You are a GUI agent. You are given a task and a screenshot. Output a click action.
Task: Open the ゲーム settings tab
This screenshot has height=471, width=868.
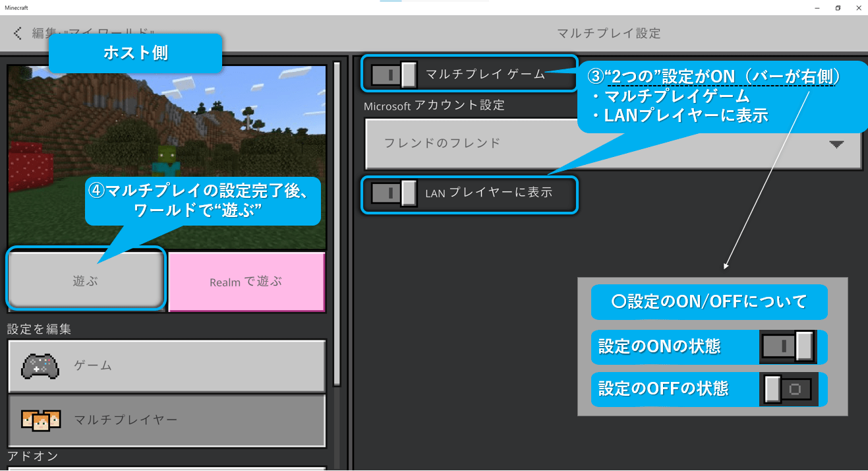167,366
